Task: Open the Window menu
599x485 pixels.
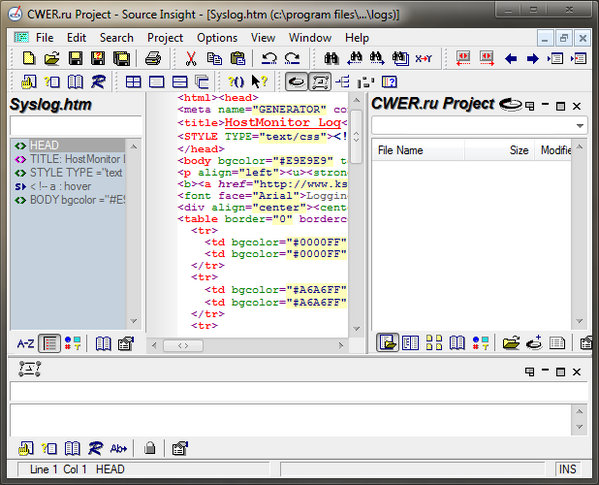Action: point(310,38)
